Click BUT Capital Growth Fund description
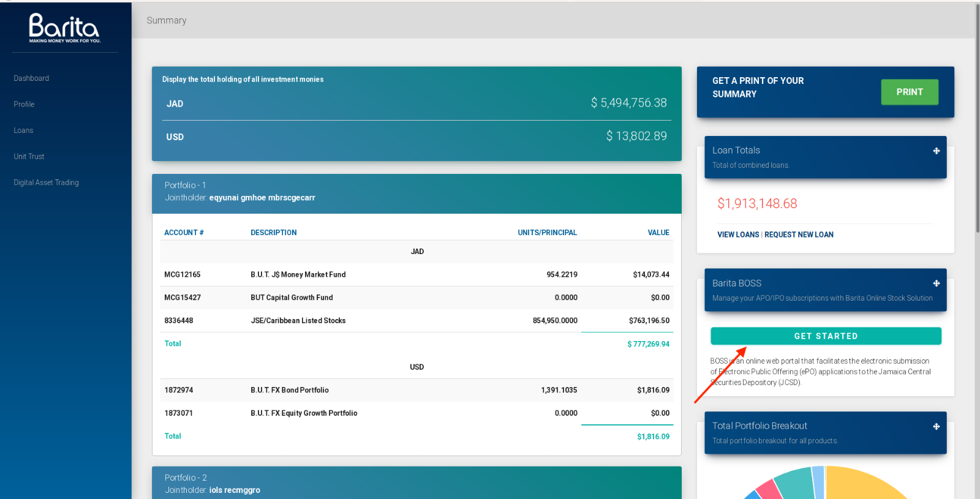Screen dimensions: 980x499 click(292, 298)
